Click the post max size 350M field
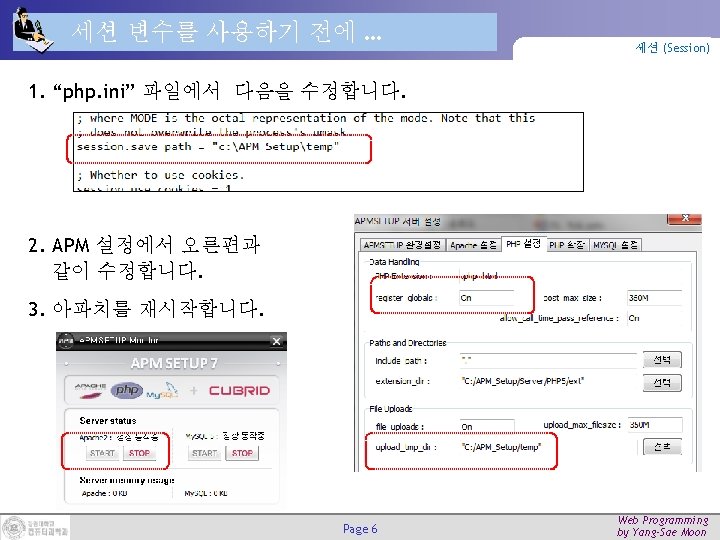Viewport: 720px width, 540px height. [x=654, y=298]
